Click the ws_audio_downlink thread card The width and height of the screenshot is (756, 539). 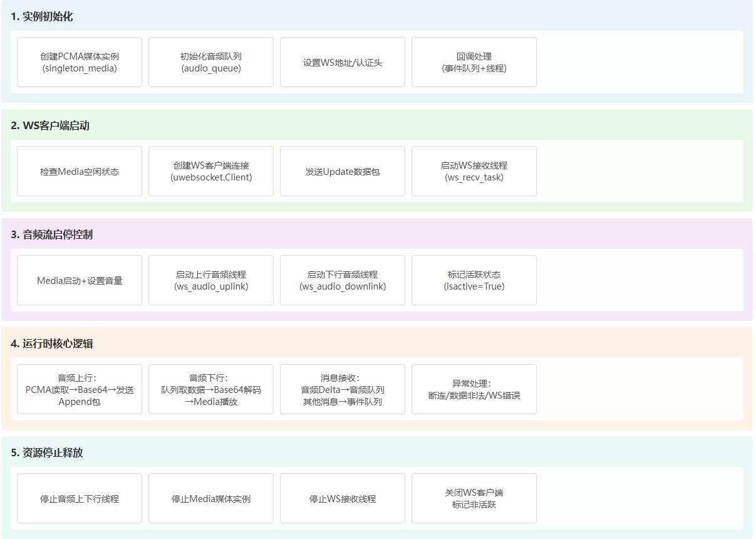pos(343,280)
